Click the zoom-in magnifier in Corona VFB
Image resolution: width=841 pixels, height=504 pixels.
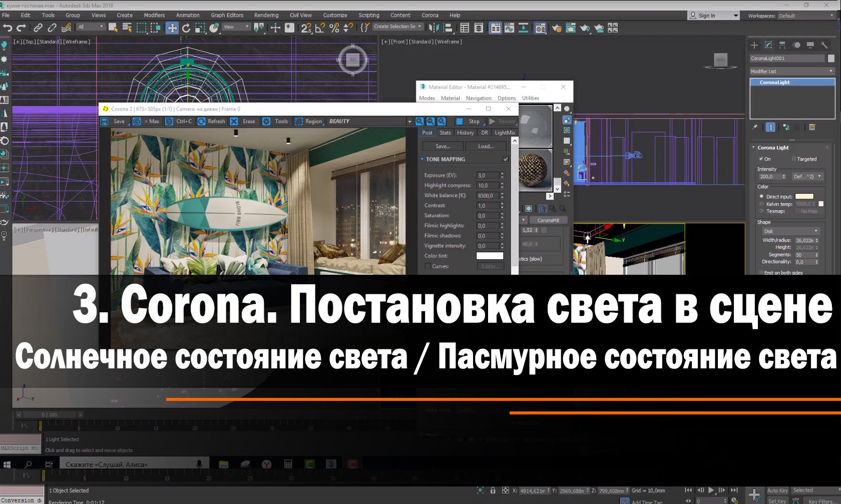tap(419, 121)
